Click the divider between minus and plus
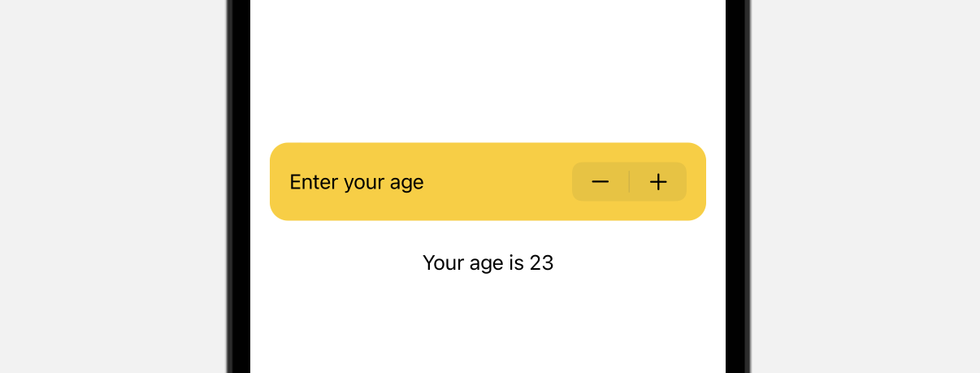 [x=630, y=182]
